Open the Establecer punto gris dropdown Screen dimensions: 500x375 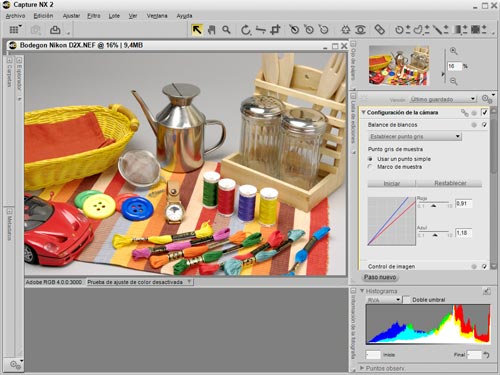pyautogui.click(x=415, y=136)
